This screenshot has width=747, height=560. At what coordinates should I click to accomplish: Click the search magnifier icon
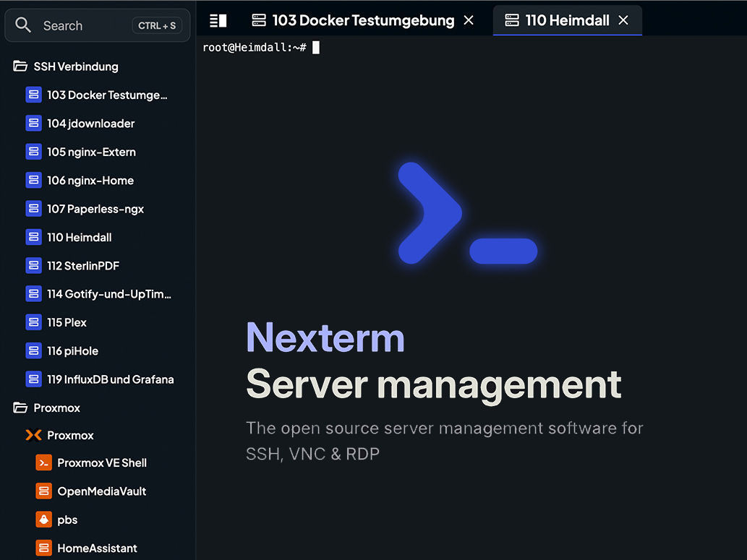(x=23, y=25)
